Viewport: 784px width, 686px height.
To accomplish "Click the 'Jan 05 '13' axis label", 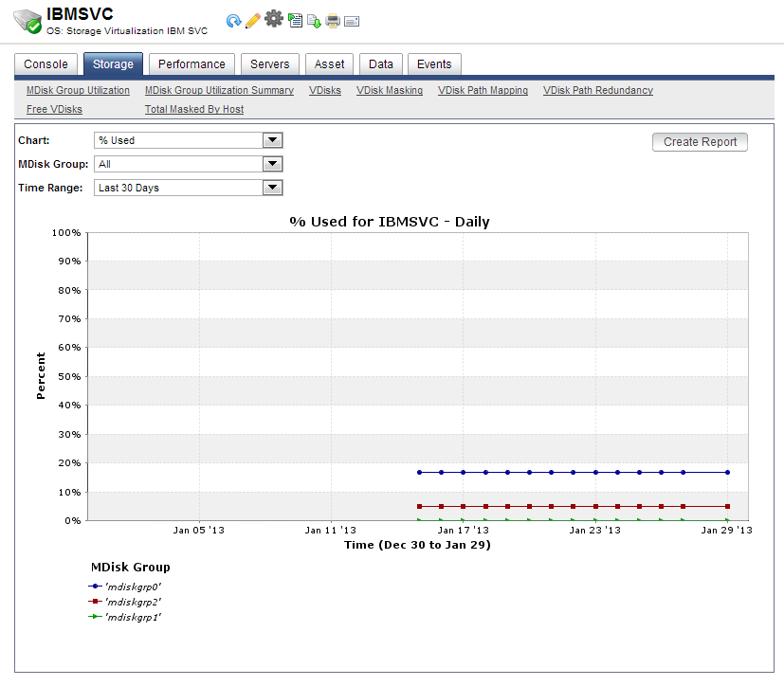I will point(198,530).
